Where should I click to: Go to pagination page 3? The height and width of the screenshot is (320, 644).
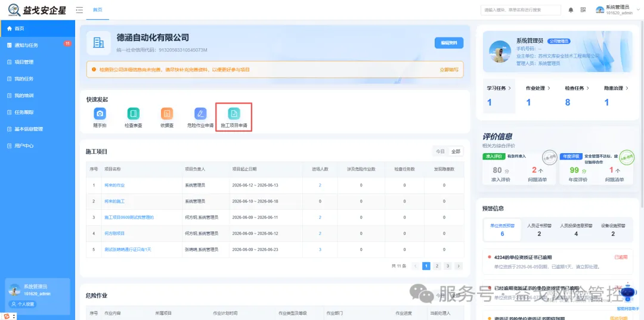click(448, 266)
